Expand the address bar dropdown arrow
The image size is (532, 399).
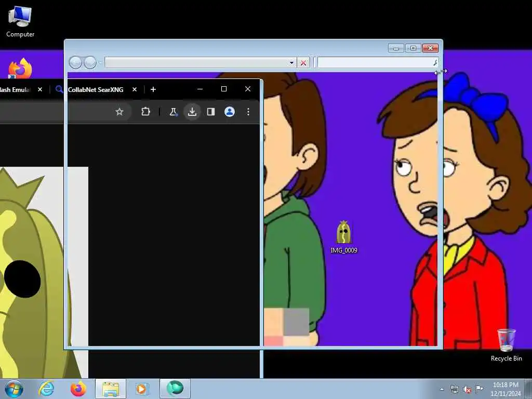(291, 63)
